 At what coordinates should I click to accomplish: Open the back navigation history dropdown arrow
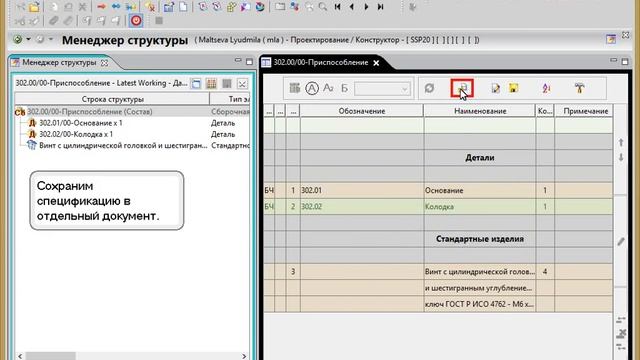point(28,40)
